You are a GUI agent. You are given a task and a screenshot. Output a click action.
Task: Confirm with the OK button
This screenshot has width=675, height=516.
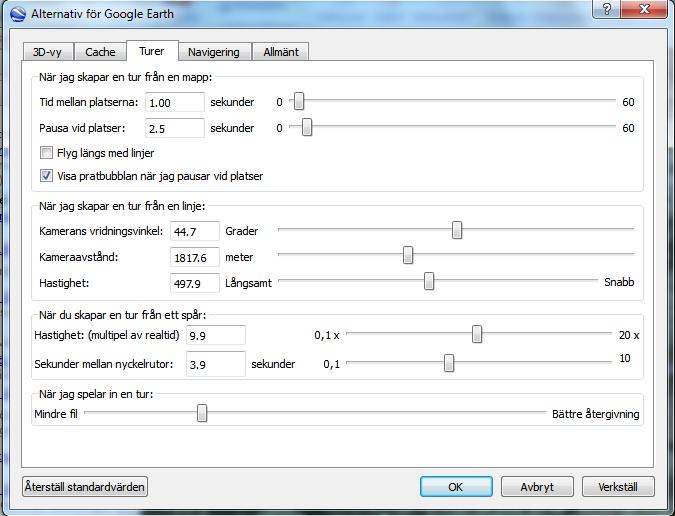tap(456, 487)
